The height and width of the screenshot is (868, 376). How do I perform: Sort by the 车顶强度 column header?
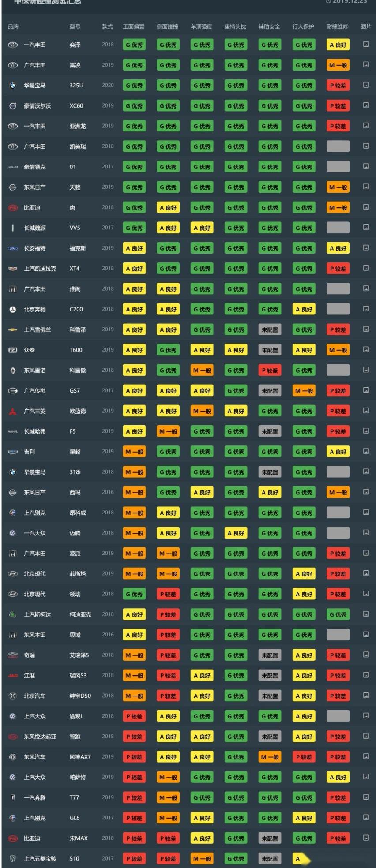tap(201, 26)
